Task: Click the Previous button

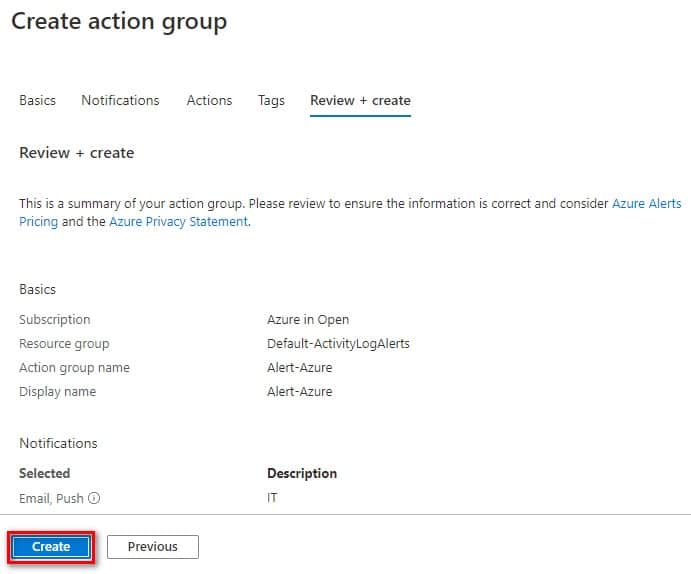Action: (152, 547)
